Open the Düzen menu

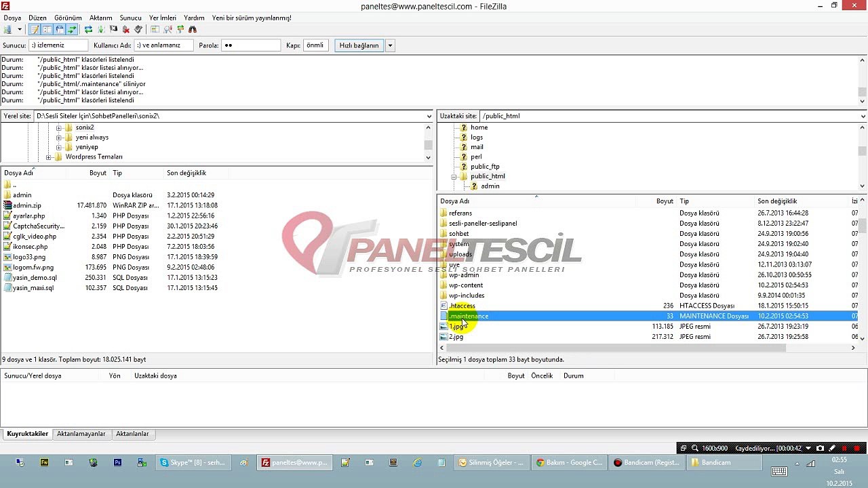pos(37,18)
